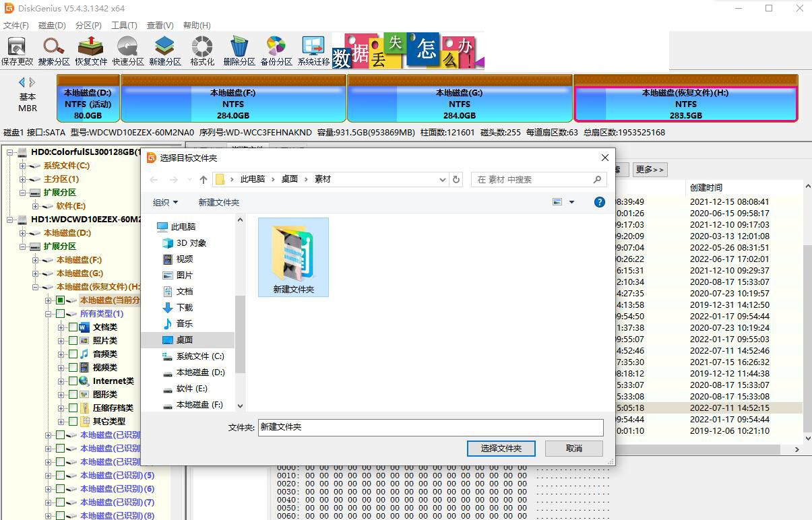Viewport: 812px width, 520px height.
Task: Select 音乐 in the navigation pane
Action: [x=179, y=324]
